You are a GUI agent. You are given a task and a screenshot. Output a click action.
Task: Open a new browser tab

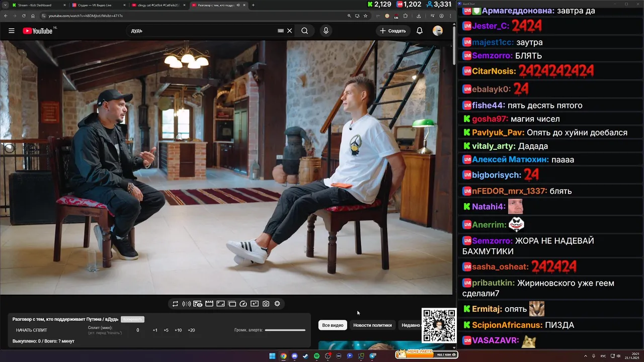253,5
